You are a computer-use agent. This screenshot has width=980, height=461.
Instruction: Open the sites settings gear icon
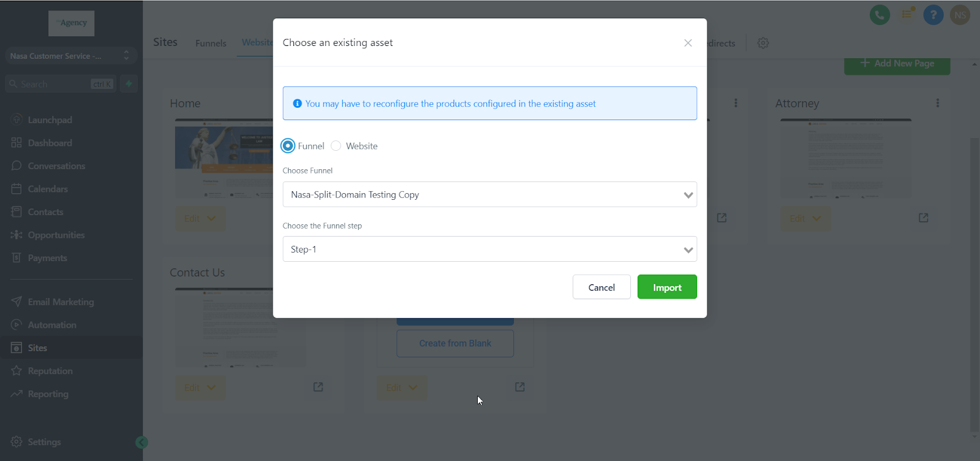(763, 43)
